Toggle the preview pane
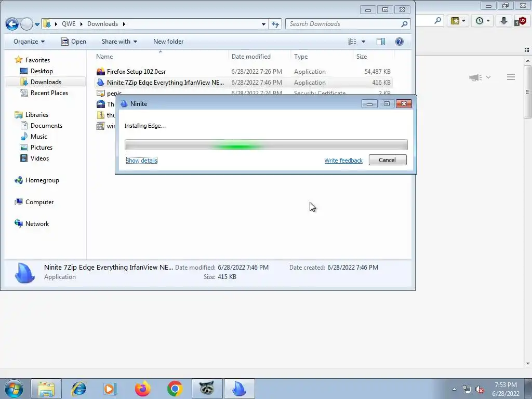 [381, 42]
